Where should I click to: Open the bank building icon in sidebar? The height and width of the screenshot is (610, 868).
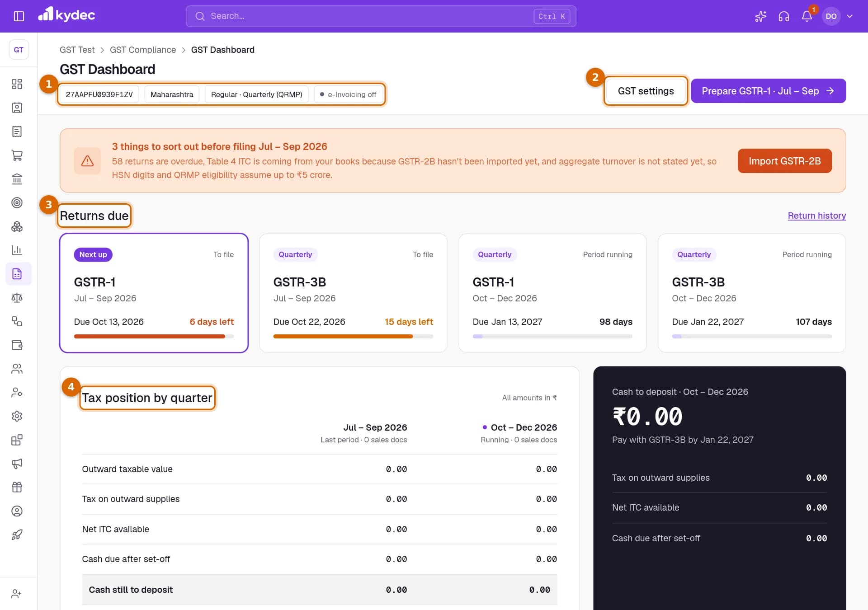click(17, 179)
